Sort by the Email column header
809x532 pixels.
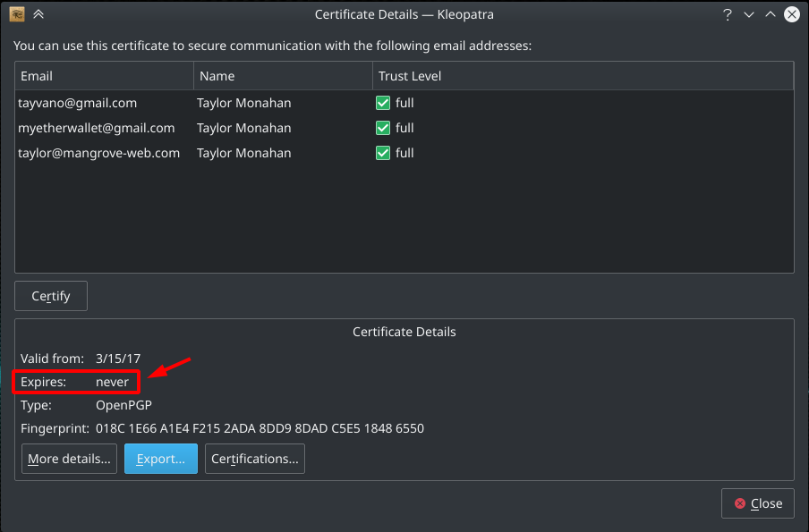coord(104,76)
